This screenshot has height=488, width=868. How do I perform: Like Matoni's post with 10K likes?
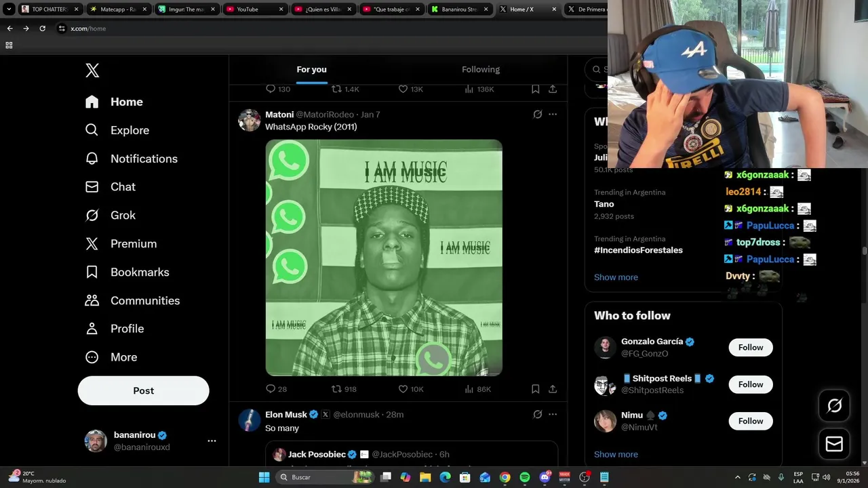pyautogui.click(x=403, y=389)
